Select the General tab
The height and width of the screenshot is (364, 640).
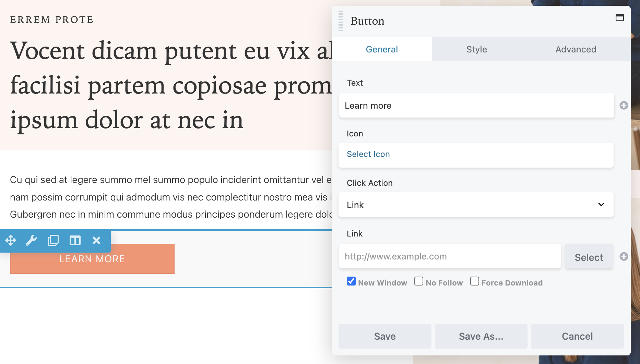point(382,49)
